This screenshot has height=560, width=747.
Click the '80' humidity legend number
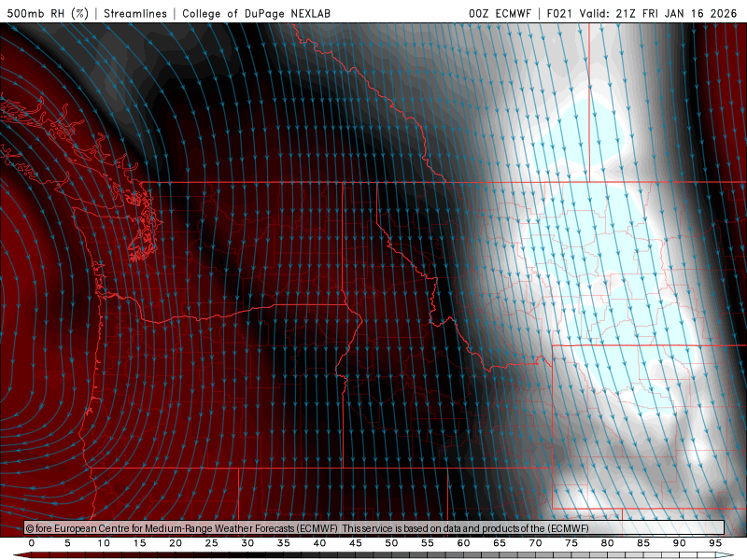(x=607, y=543)
